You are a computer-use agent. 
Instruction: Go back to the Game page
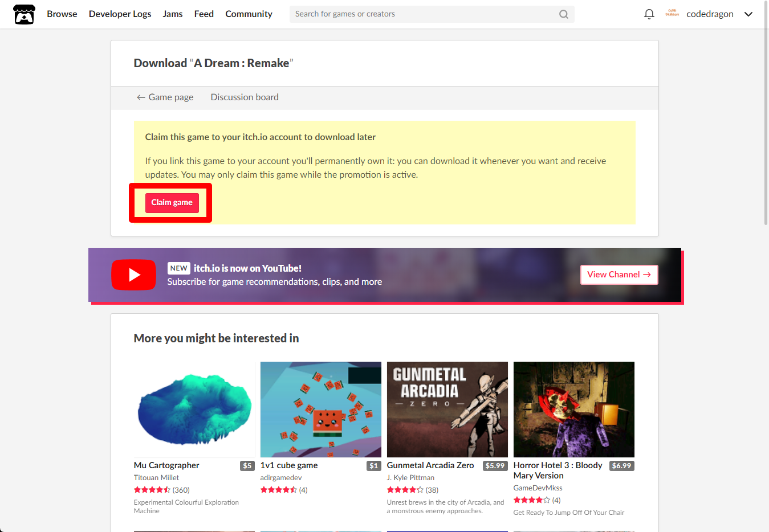pyautogui.click(x=165, y=97)
